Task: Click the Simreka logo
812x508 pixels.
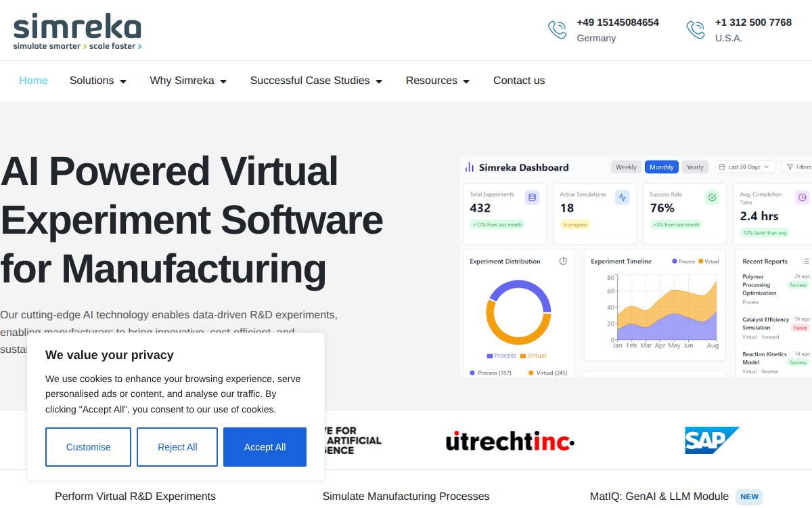Action: (x=77, y=31)
